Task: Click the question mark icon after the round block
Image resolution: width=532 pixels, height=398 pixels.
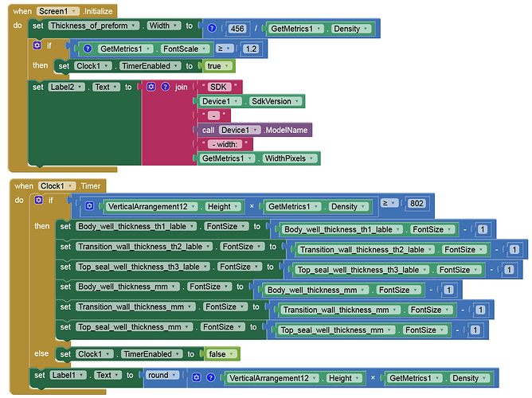Action: click(211, 377)
